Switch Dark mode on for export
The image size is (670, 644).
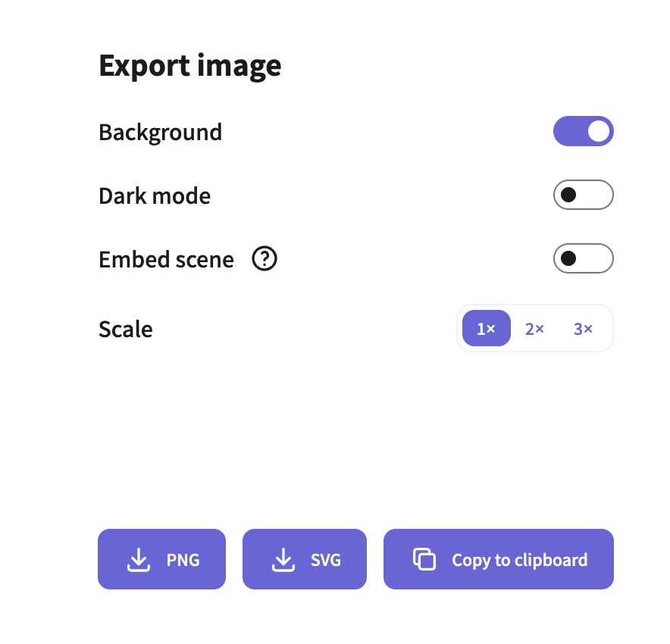(x=584, y=195)
